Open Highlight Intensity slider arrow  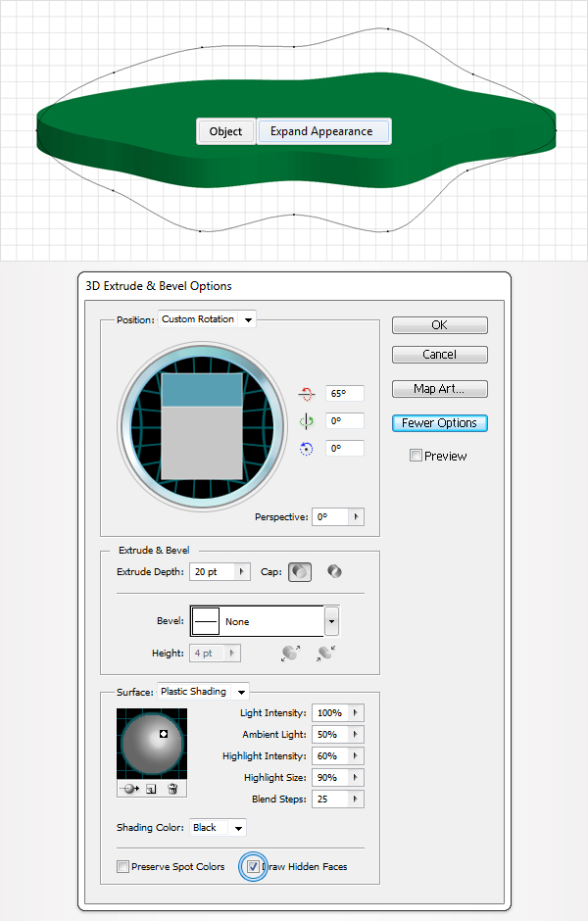click(356, 756)
